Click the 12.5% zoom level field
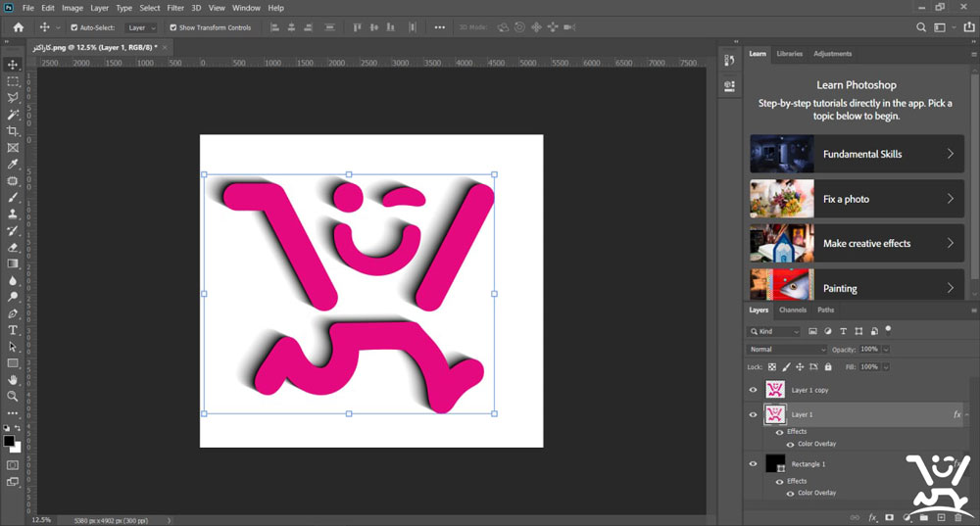The image size is (980, 526). [x=41, y=520]
